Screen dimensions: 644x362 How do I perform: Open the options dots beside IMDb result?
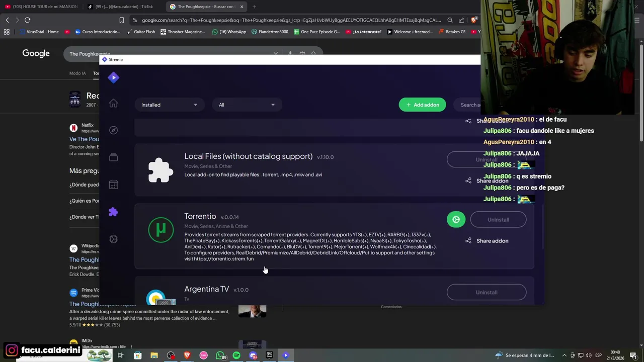coord(131,346)
